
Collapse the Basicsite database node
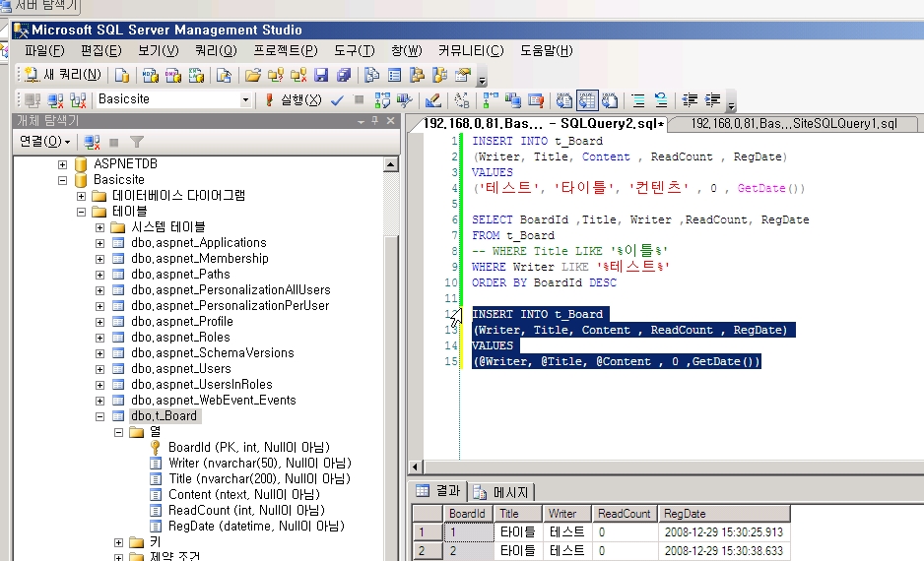[x=62, y=180]
